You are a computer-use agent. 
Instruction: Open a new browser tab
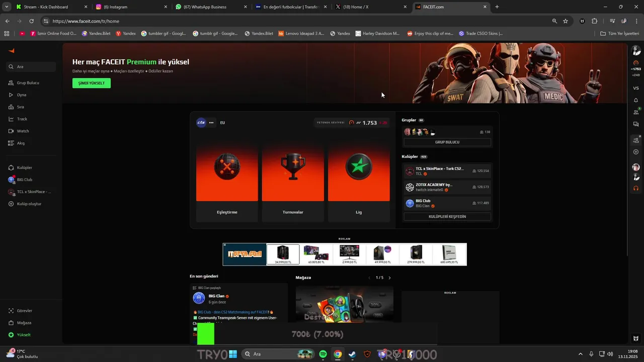(497, 7)
